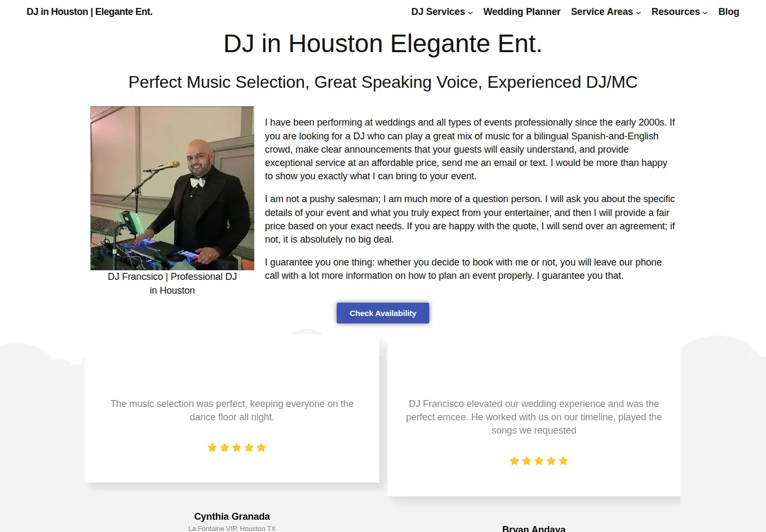Go to the Wedding Planner page

coord(522,12)
